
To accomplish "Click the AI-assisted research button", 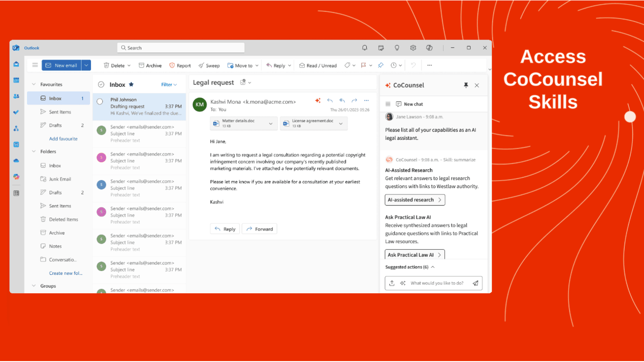I will coord(415,200).
